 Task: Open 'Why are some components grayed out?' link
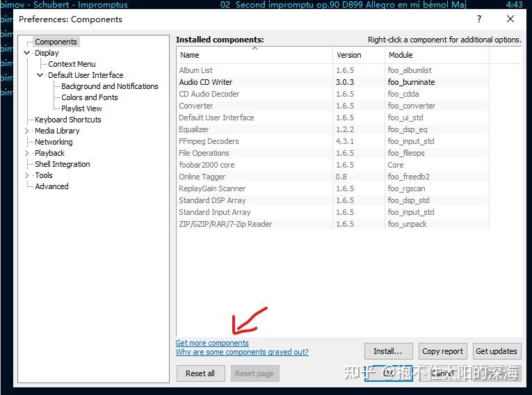point(242,352)
